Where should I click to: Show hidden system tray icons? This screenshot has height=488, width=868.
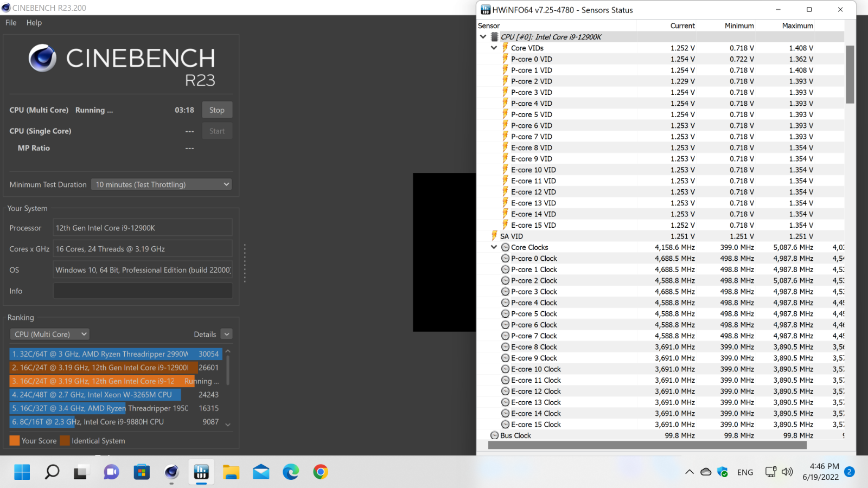tap(690, 472)
